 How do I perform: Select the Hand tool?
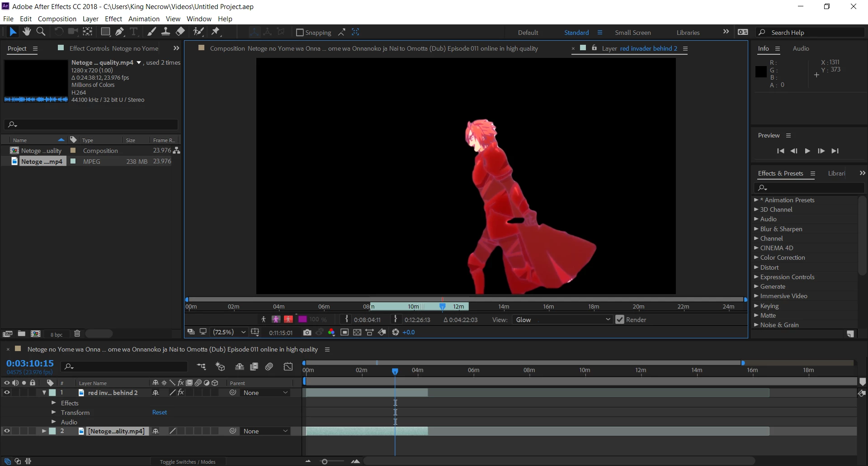point(27,32)
